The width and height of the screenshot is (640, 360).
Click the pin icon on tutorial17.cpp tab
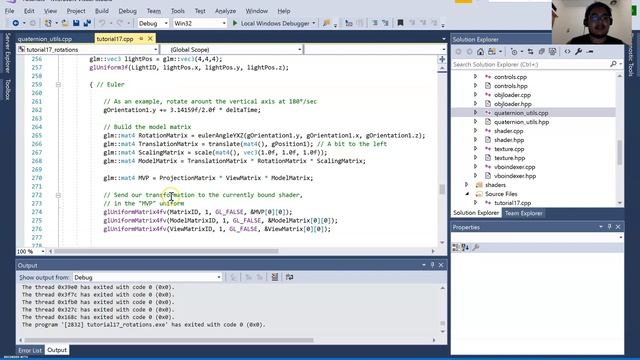[x=141, y=39]
